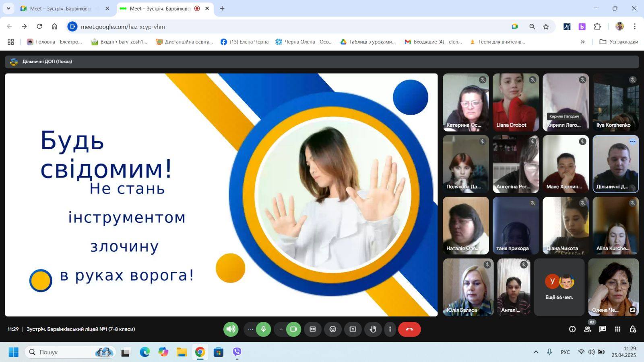Click the 'Дільничні ДОП (Показ)' presentation banner
The image size is (644, 362).
pos(322,62)
